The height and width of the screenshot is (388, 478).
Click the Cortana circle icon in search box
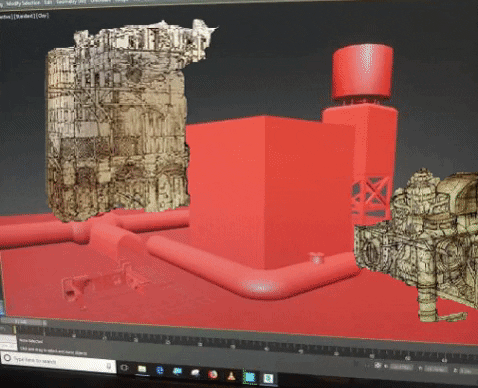click(6, 358)
